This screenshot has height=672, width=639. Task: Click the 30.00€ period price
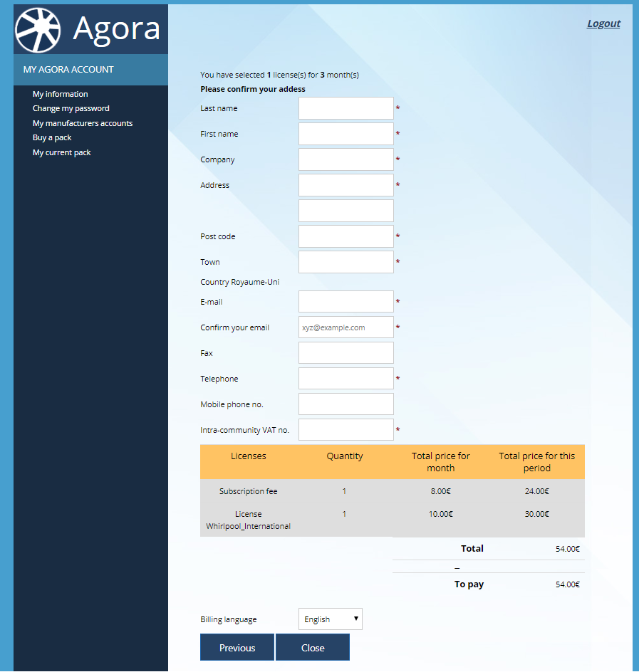(x=537, y=514)
